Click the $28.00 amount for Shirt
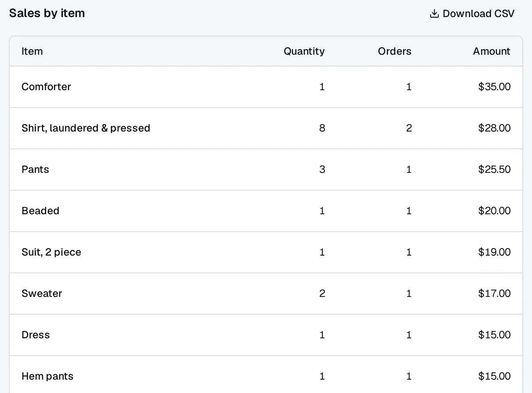 point(494,128)
